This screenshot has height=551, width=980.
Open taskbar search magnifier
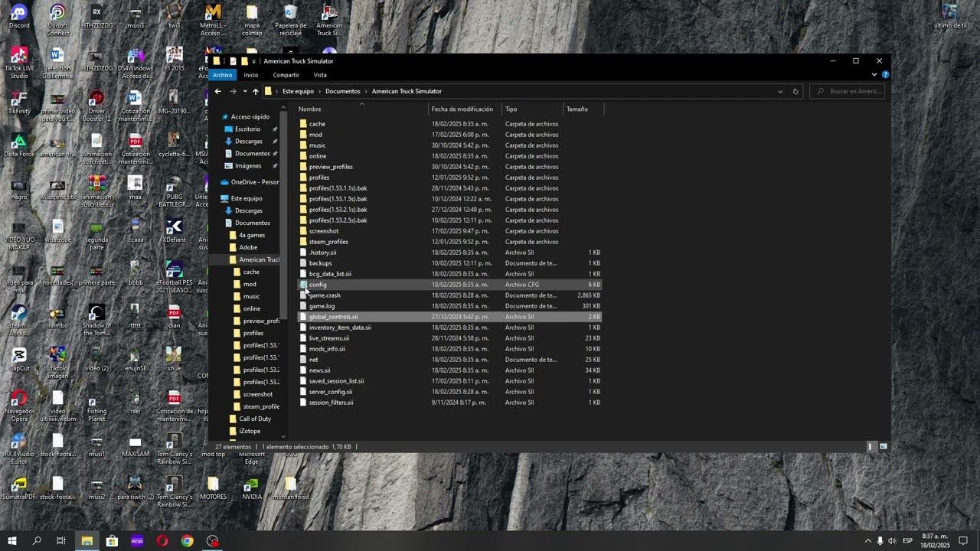(37, 541)
